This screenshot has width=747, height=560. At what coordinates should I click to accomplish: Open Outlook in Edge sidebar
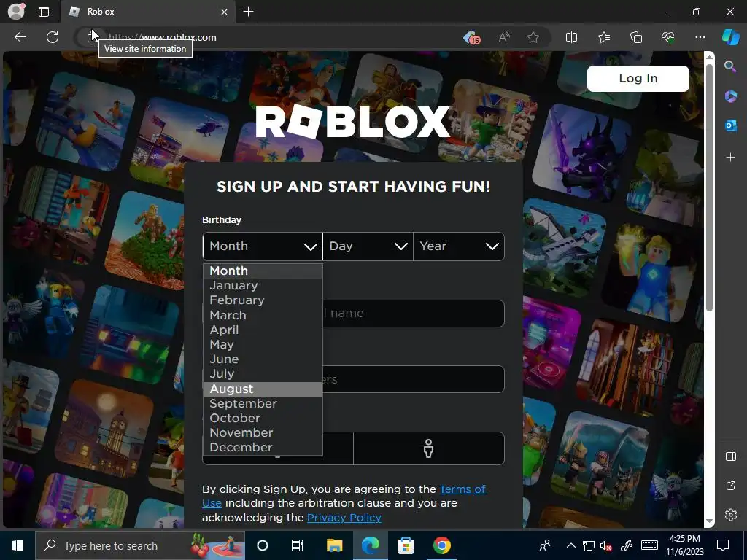click(x=730, y=125)
